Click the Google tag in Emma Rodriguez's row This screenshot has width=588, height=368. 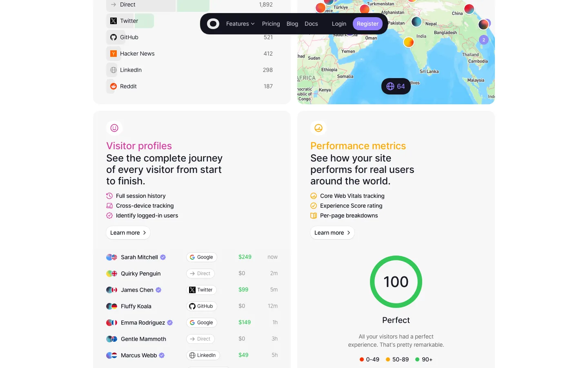tap(202, 323)
